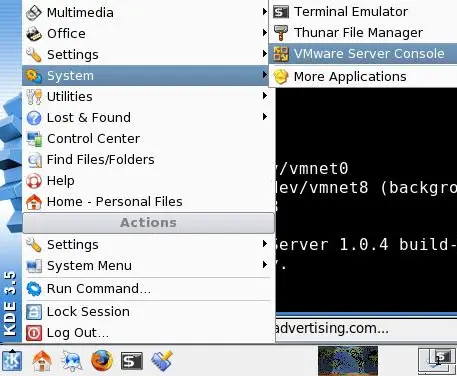Click the VMware Server Console icon
457x376 pixels.
[x=281, y=54]
